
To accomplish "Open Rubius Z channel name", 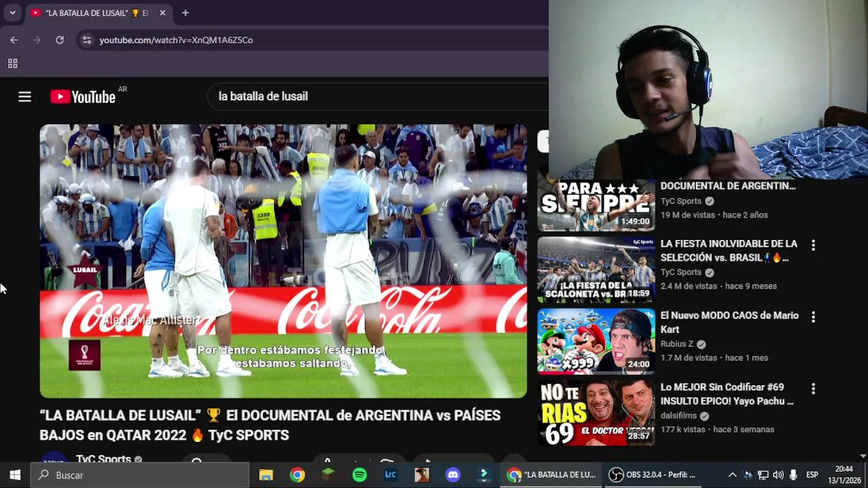I will (x=677, y=344).
